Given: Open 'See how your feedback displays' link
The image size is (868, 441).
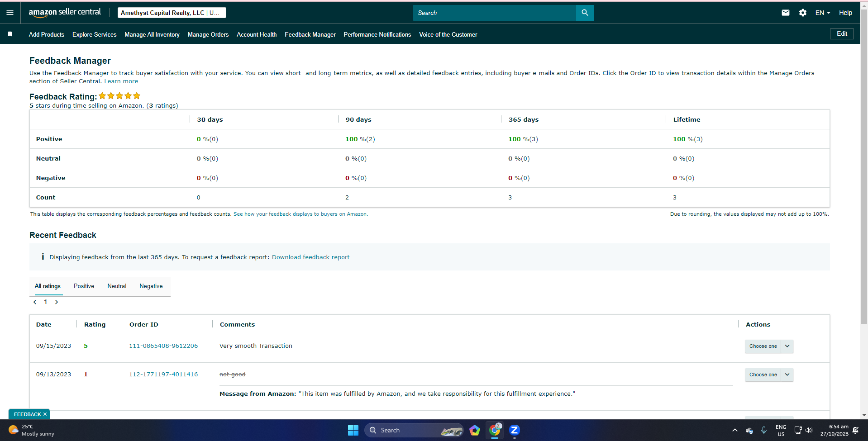Looking at the screenshot, I should click(300, 214).
